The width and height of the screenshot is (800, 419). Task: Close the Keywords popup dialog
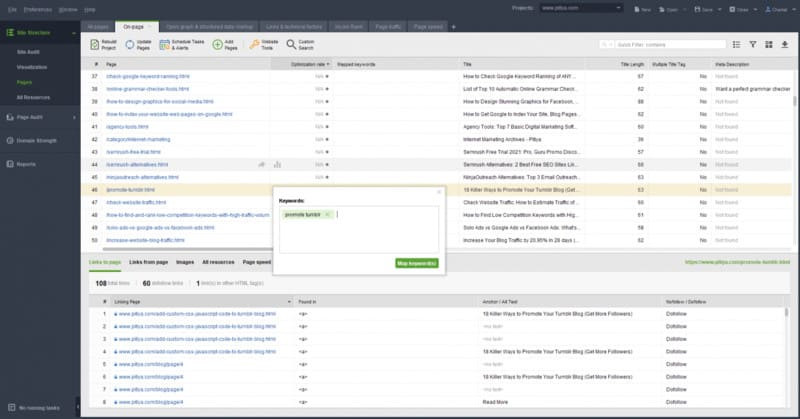pos(438,191)
